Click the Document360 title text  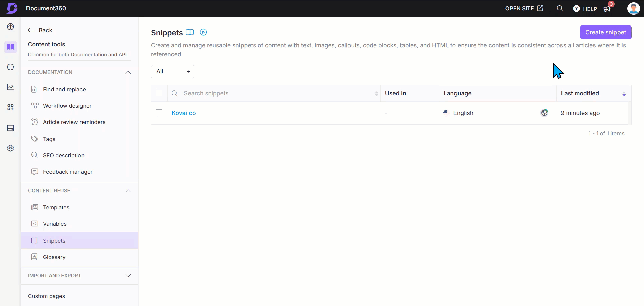(46, 8)
